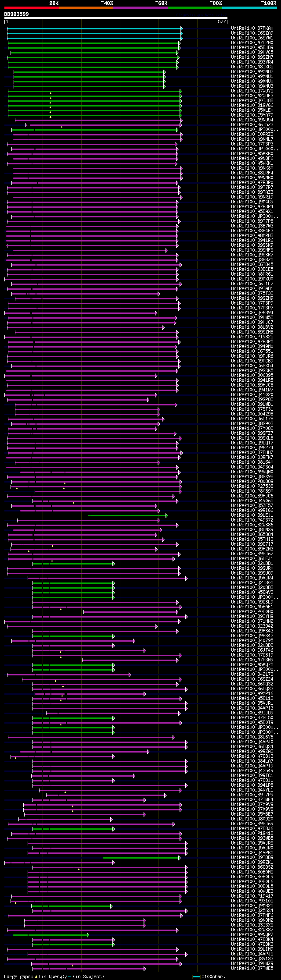Click the white query sequence ruler bar
Viewport: 281px width, 980px height.
coord(116,18)
